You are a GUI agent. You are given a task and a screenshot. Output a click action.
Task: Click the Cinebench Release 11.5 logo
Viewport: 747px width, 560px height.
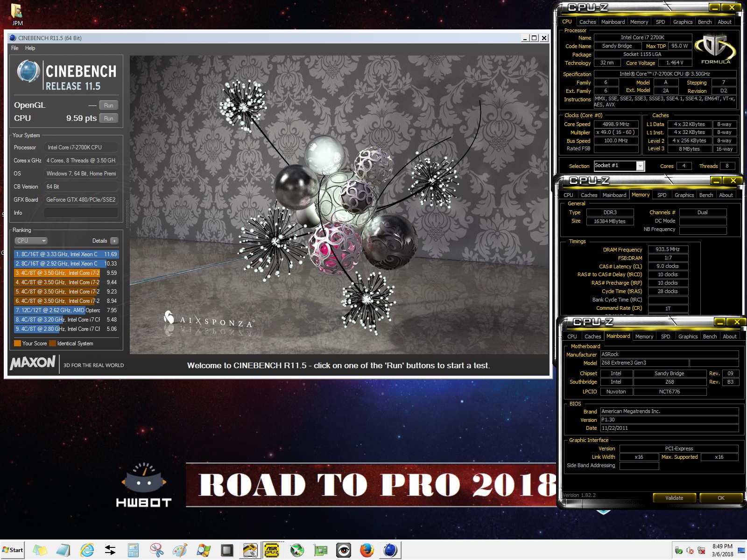tap(67, 75)
